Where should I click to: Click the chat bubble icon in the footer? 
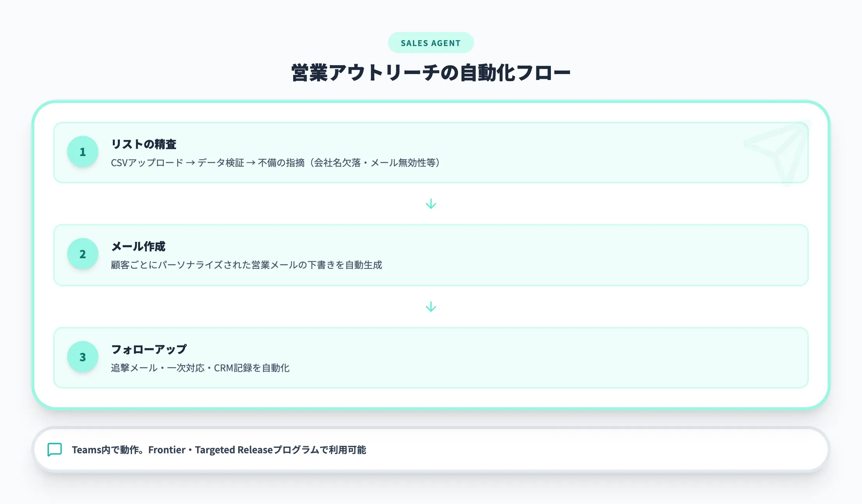[55, 449]
